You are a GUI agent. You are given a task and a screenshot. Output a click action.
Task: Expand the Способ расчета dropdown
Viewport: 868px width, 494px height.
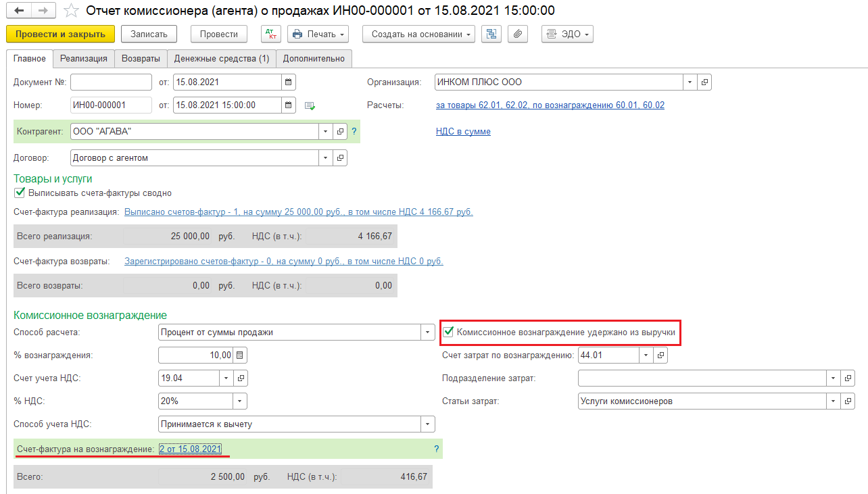(427, 332)
